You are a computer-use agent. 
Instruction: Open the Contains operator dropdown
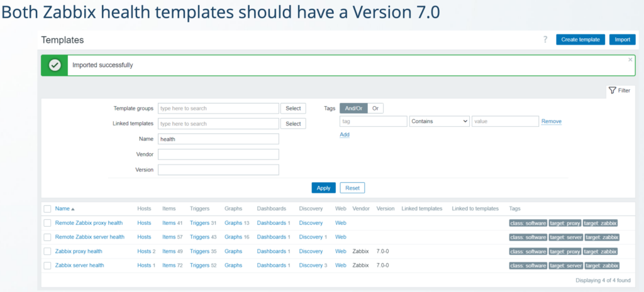click(440, 121)
